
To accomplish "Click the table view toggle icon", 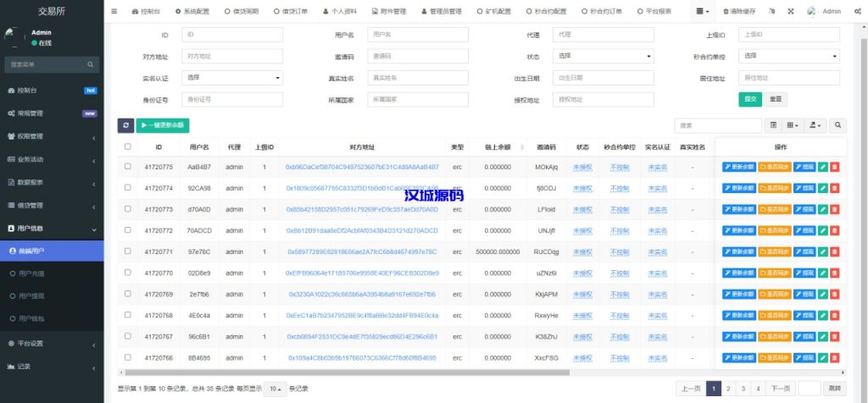I will (x=773, y=125).
